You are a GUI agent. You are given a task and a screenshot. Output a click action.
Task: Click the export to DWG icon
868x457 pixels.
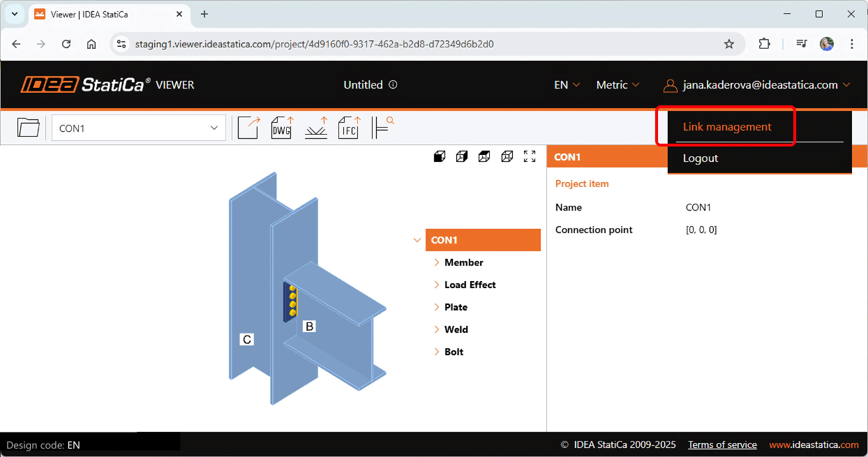(x=282, y=128)
